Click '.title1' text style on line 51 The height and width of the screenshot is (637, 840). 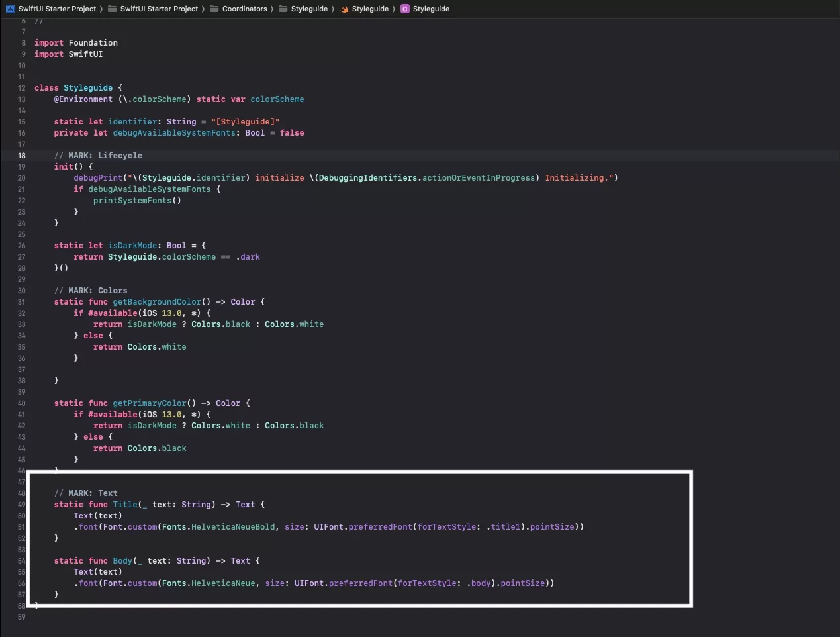[x=503, y=527]
